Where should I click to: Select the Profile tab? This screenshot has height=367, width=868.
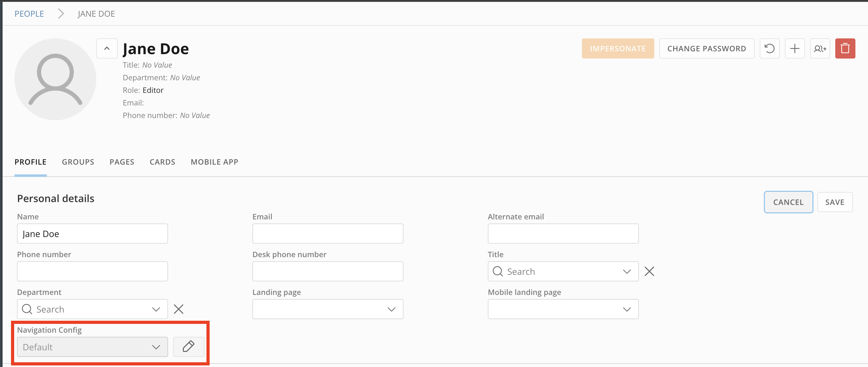(x=30, y=162)
